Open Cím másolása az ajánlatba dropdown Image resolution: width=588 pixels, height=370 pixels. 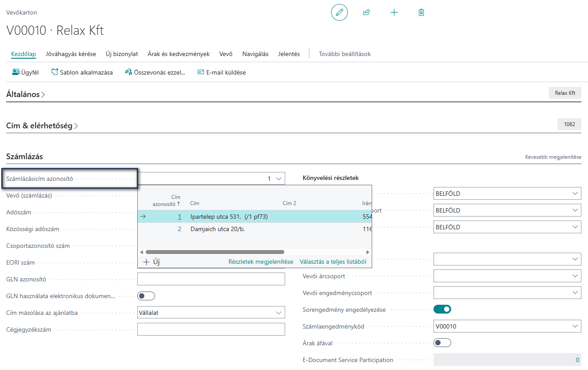click(x=211, y=313)
